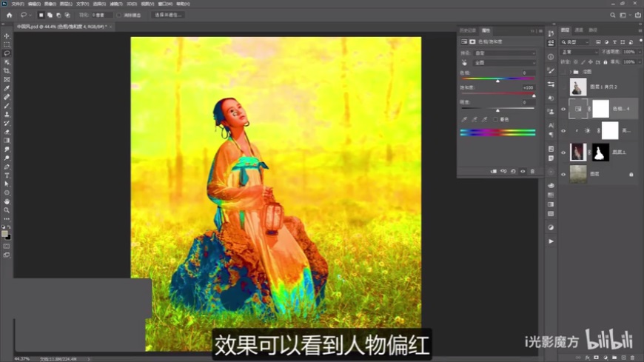Select the Eraser tool
Screen dimensions: 644x362
click(x=7, y=132)
